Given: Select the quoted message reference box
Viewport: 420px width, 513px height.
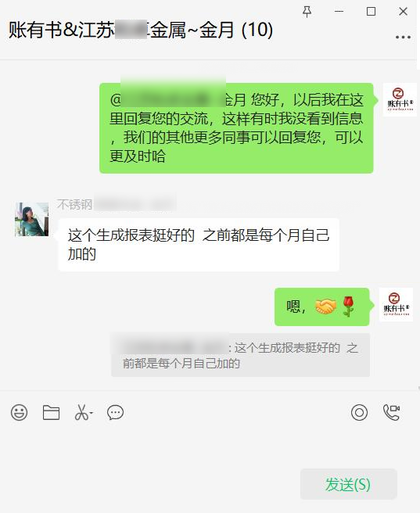Looking at the screenshot, I should point(240,355).
